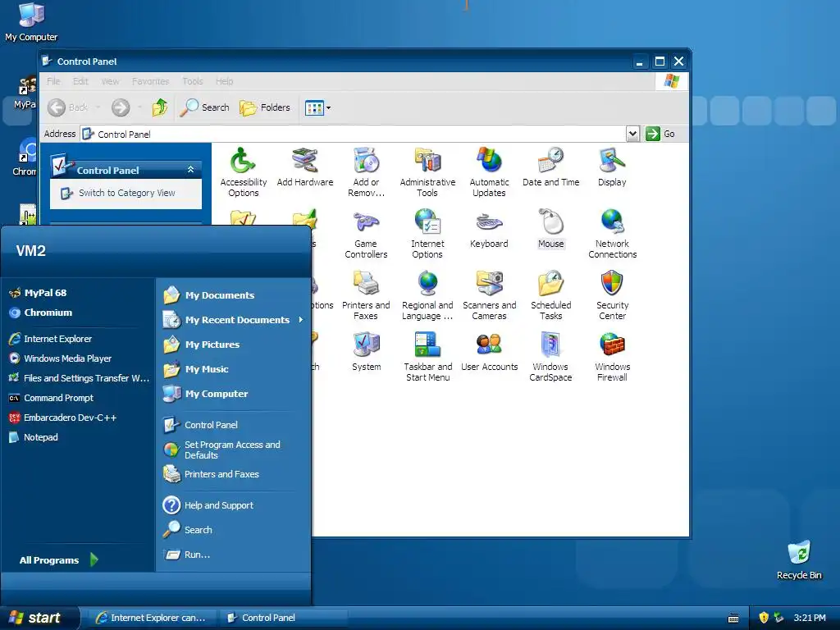Open Scheduled Tasks icon
This screenshot has width=840, height=630.
click(550, 295)
